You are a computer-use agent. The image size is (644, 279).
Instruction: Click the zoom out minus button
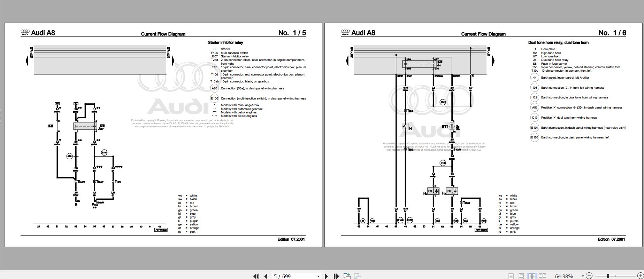click(589, 276)
